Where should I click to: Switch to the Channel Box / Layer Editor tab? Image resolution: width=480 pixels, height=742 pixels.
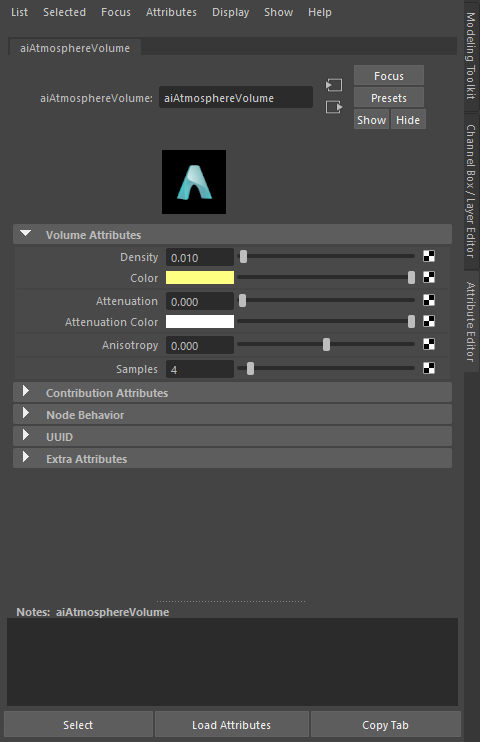point(471,191)
